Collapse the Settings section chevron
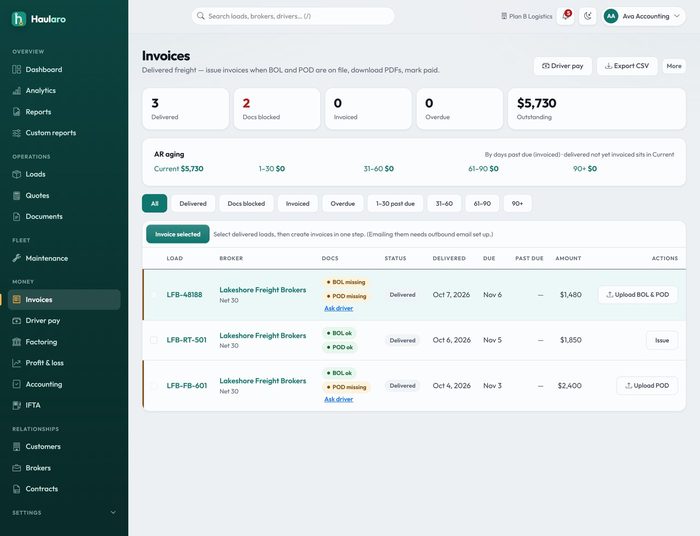 pos(113,512)
